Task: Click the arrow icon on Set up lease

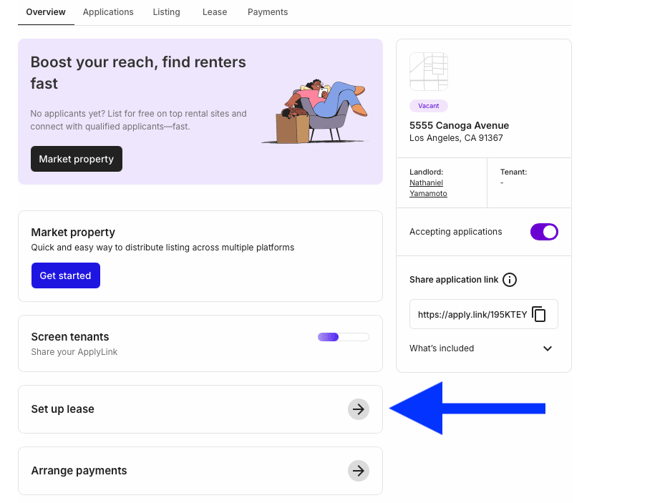Action: click(x=358, y=409)
